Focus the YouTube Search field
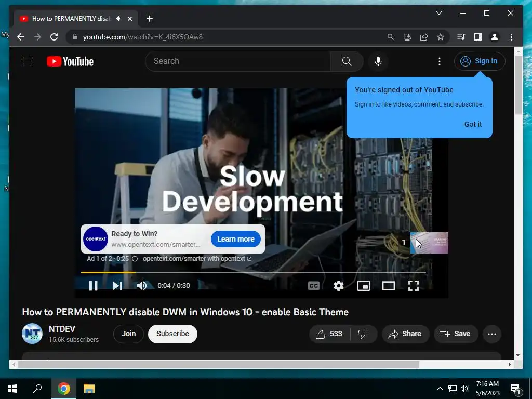The image size is (532, 399). [x=237, y=61]
